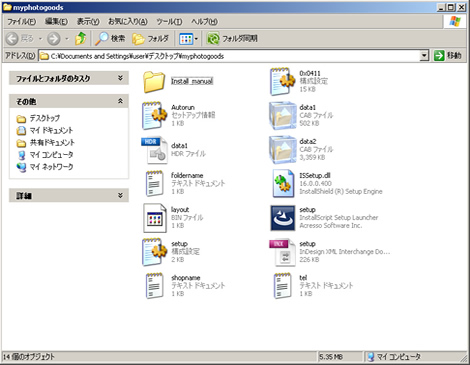The width and height of the screenshot is (470, 365).
Task: Open the Search (検索) toolbar button
Action: [x=110, y=39]
